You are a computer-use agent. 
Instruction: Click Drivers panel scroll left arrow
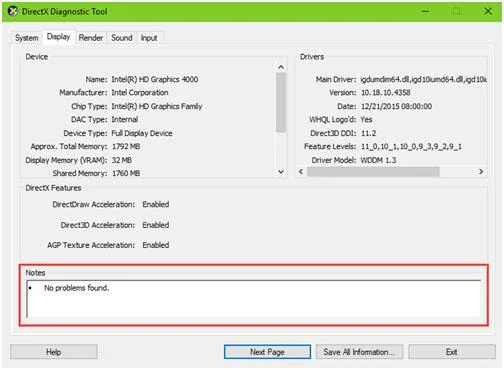[x=301, y=172]
